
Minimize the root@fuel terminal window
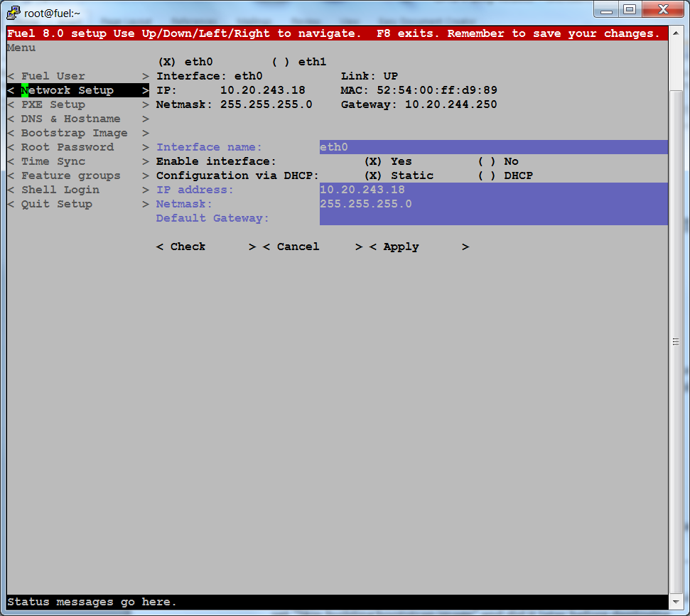(606, 10)
